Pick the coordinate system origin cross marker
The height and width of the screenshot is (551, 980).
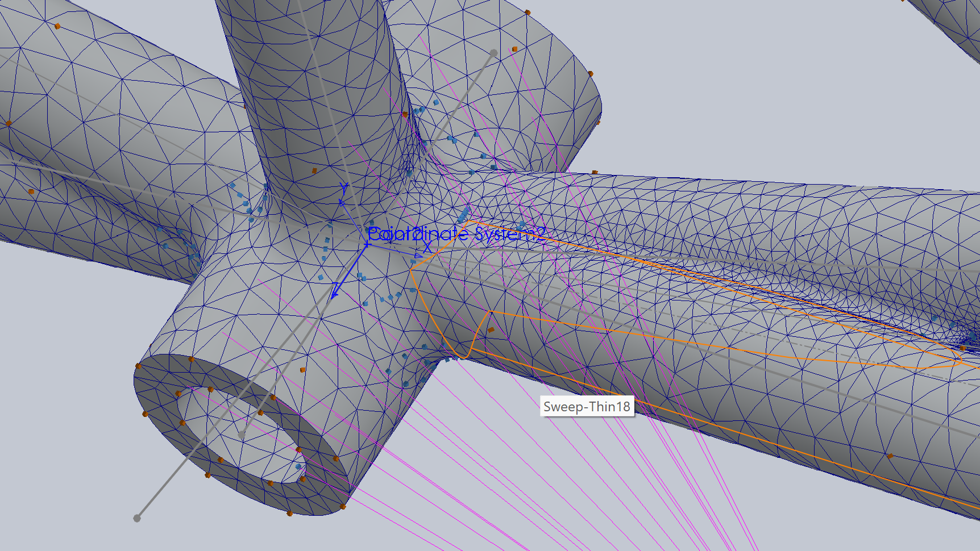367,244
